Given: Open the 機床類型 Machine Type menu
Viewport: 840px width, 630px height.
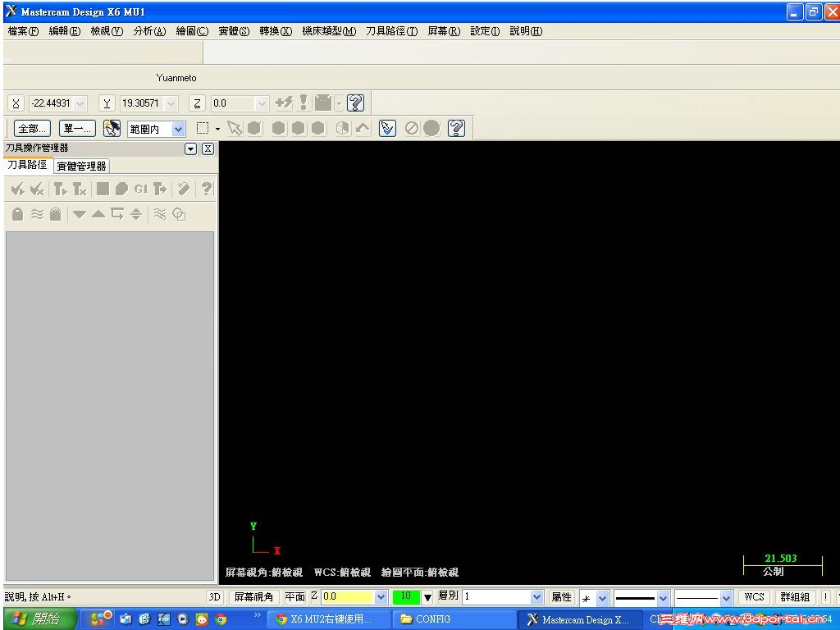Looking at the screenshot, I should (x=328, y=31).
